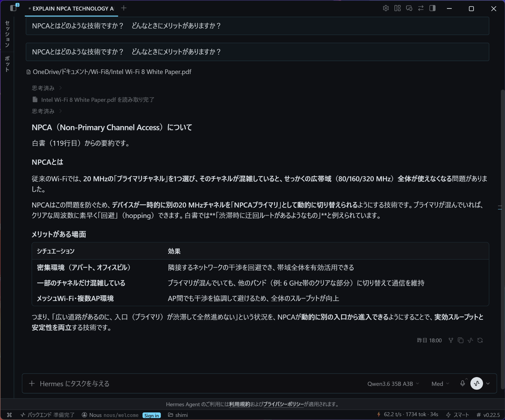Screen dimensions: 505x420
Task: Toggle the right side panel icon
Action: [432, 8]
